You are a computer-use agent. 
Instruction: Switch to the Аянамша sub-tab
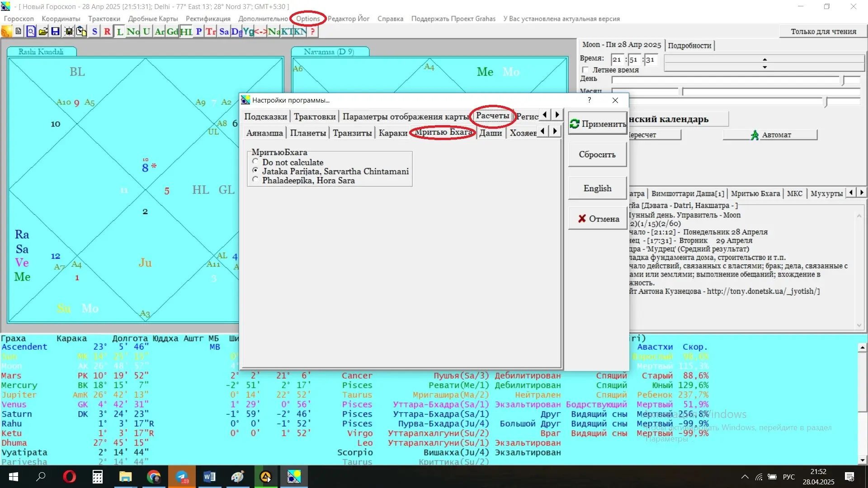pyautogui.click(x=264, y=133)
